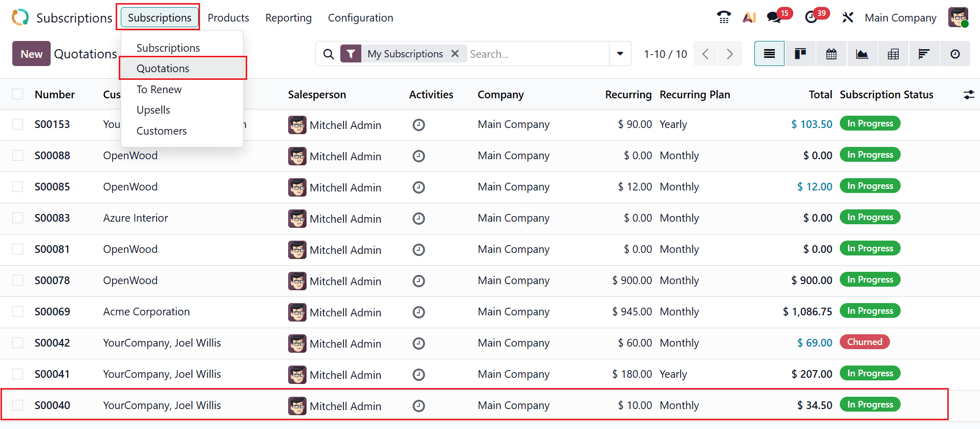Viewport: 980px width, 429px height.
Task: Open the Reporting menu
Action: (x=288, y=18)
